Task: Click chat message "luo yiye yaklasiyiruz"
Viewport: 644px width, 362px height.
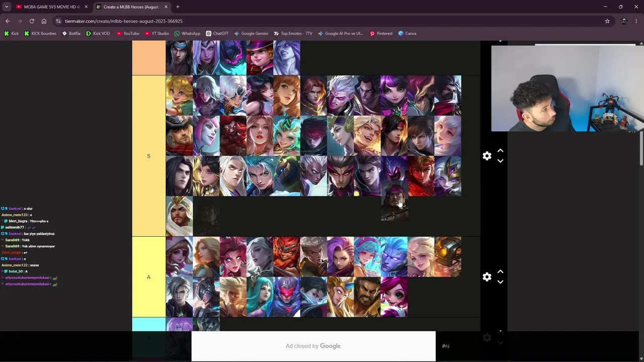Action: [x=39, y=234]
